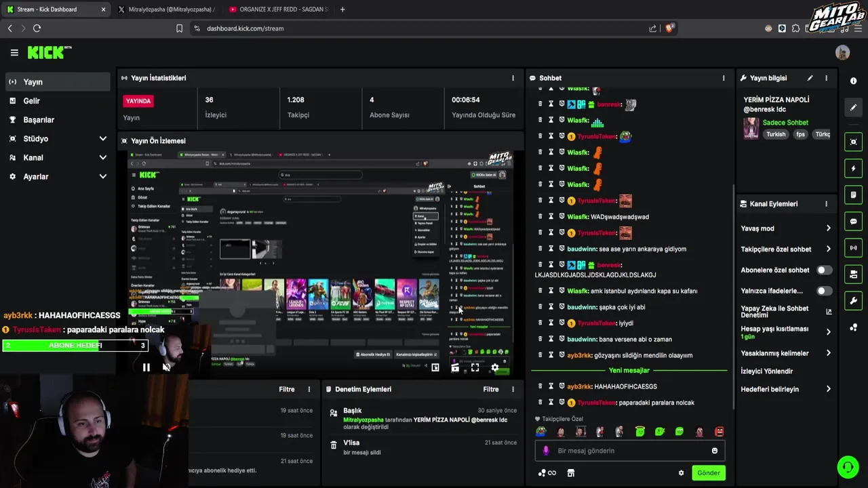
Task: Switch to the ORGANIZE X JEFF REDD tab
Action: tap(278, 9)
